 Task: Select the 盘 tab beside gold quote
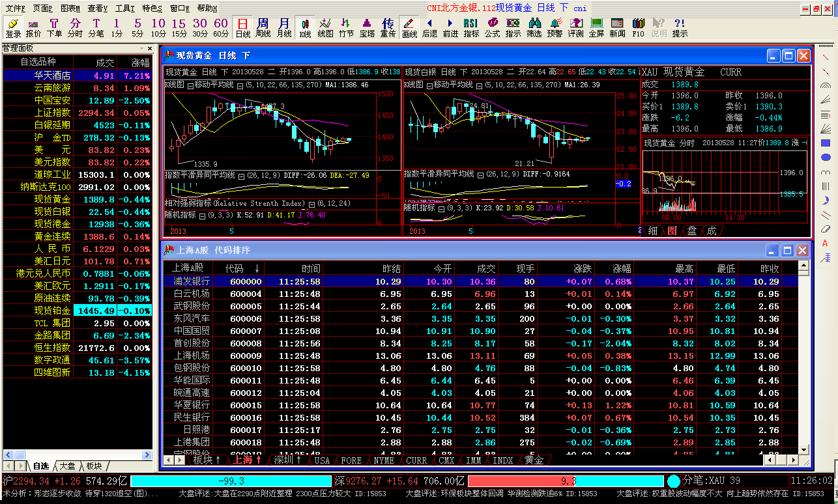point(692,231)
